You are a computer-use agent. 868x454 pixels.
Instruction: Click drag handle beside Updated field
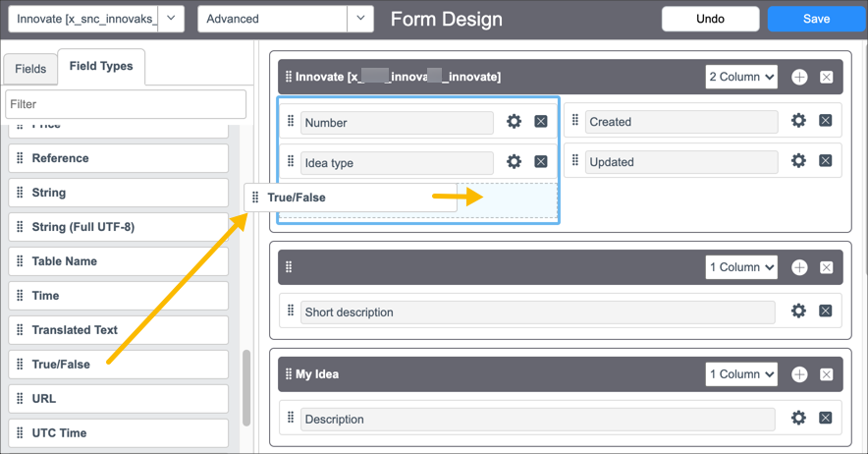click(x=575, y=160)
